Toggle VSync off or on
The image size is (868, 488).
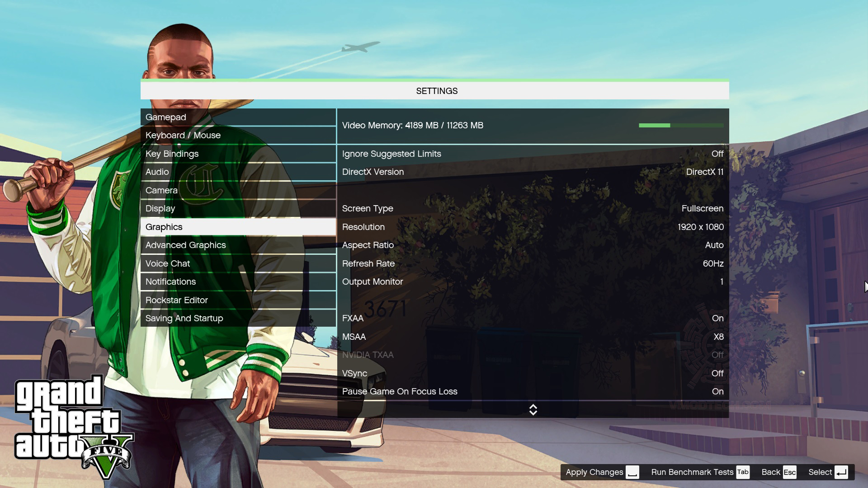[533, 373]
